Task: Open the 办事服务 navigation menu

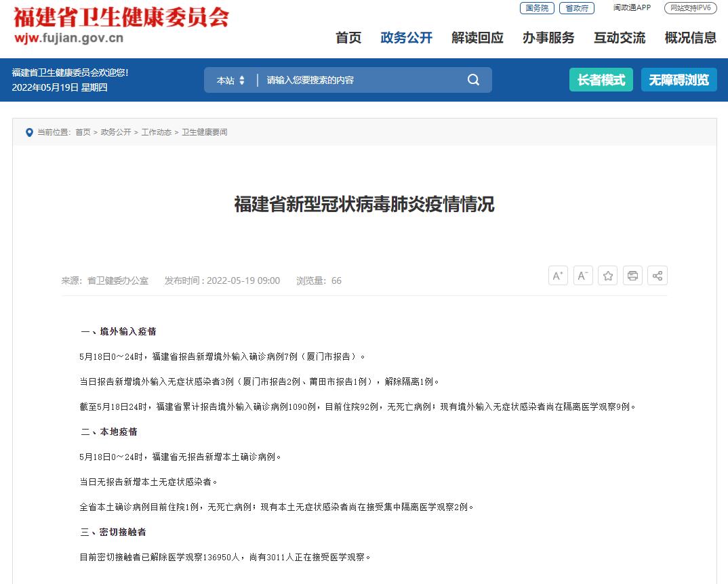Action: 548,38
